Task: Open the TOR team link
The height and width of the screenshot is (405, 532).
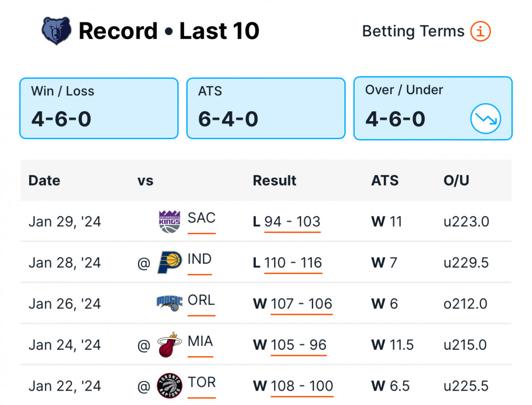Action: click(x=201, y=382)
